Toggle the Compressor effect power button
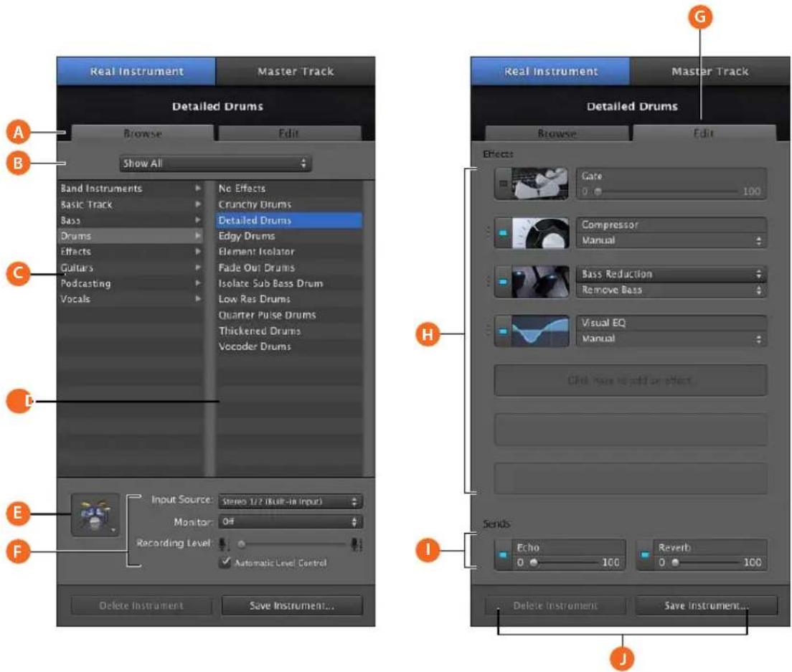 click(x=503, y=233)
